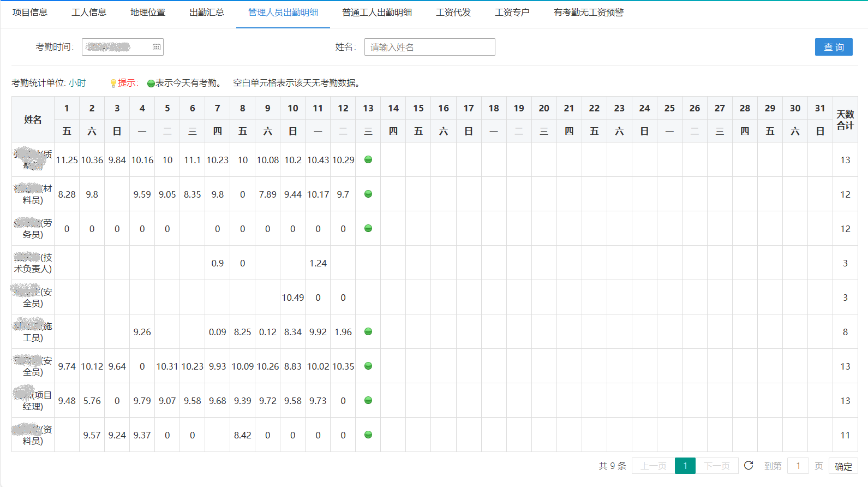This screenshot has width=868, height=487.
Task: Open the 工资专户 tab
Action: coord(512,13)
